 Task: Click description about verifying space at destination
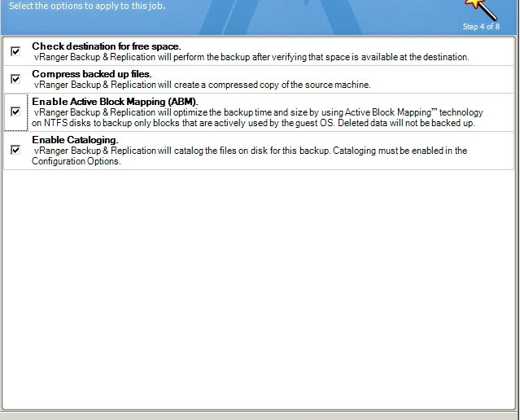click(251, 57)
